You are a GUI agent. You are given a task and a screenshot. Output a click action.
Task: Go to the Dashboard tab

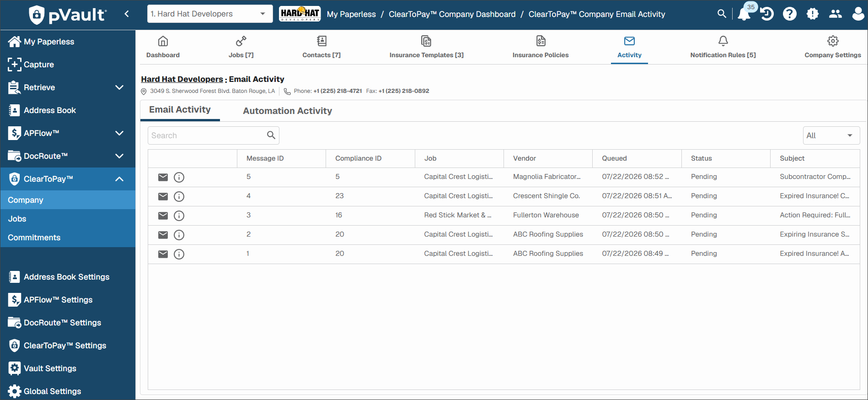click(x=163, y=47)
